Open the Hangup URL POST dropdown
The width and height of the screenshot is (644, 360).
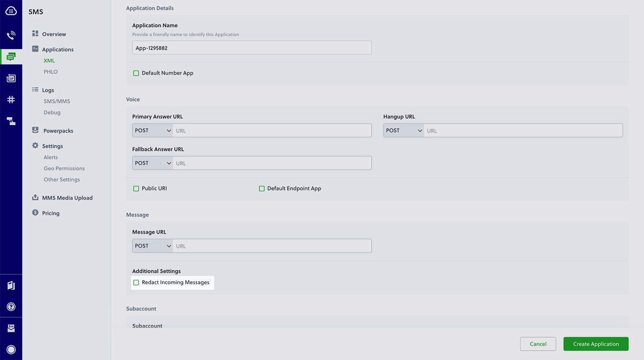(403, 130)
